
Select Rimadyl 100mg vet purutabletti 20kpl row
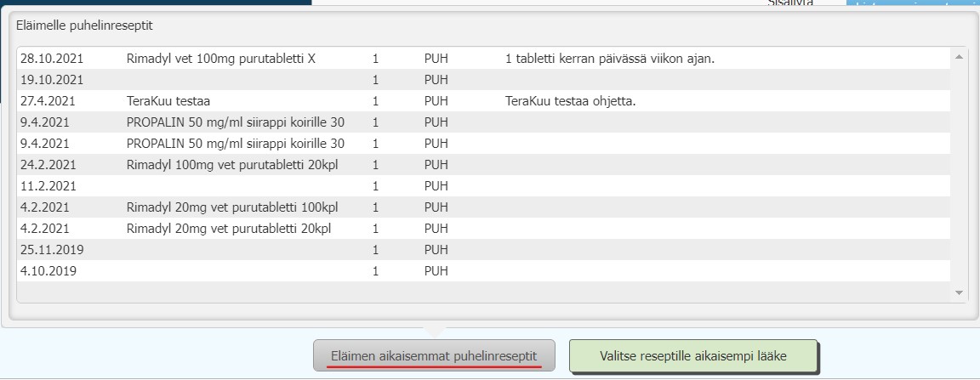(484, 165)
